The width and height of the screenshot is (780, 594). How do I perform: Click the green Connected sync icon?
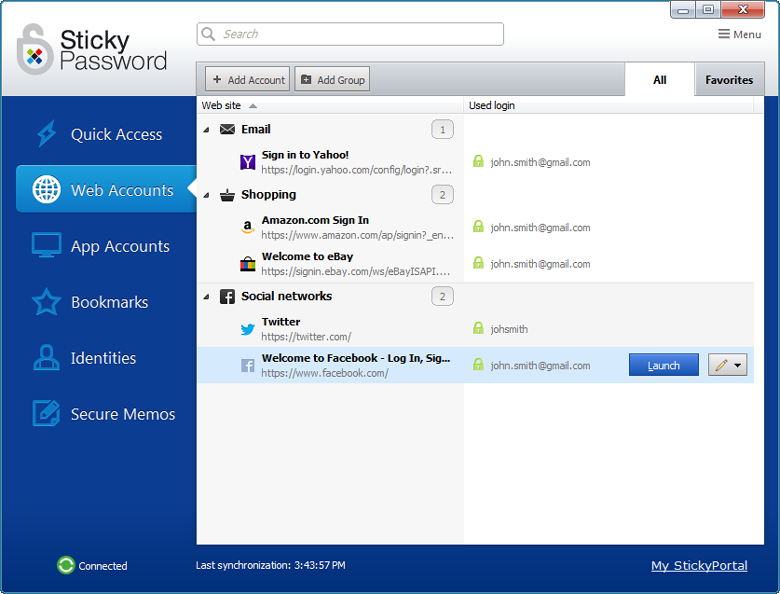click(x=66, y=566)
